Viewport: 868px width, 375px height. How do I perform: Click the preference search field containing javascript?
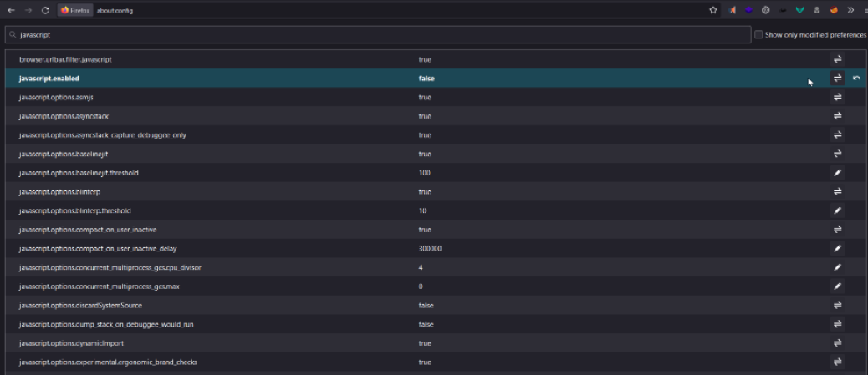[378, 34]
